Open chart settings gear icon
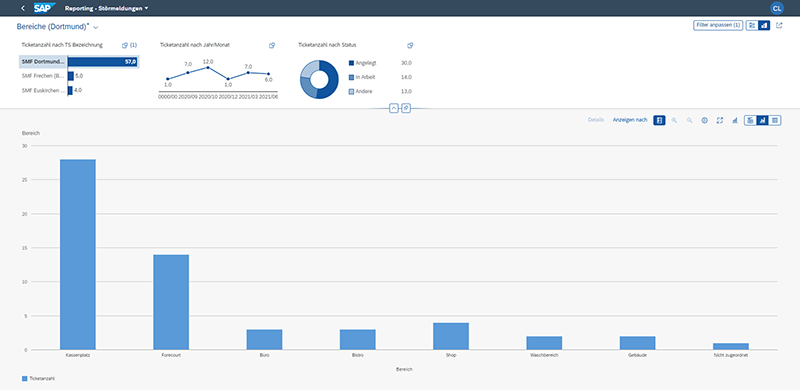 pos(705,120)
